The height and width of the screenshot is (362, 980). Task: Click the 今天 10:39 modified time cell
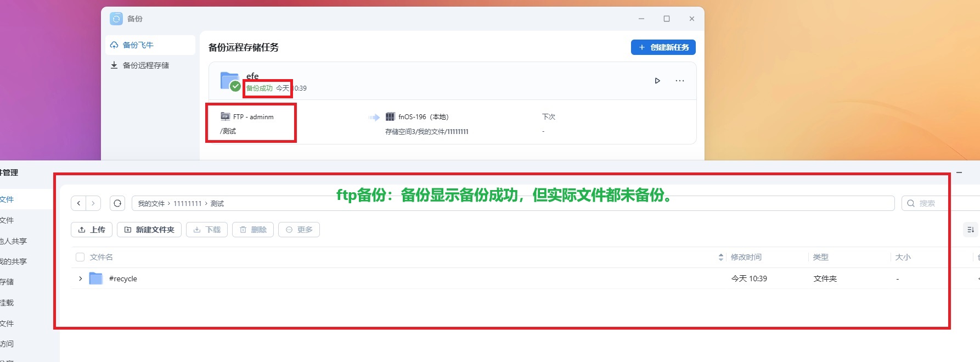pyautogui.click(x=749, y=279)
